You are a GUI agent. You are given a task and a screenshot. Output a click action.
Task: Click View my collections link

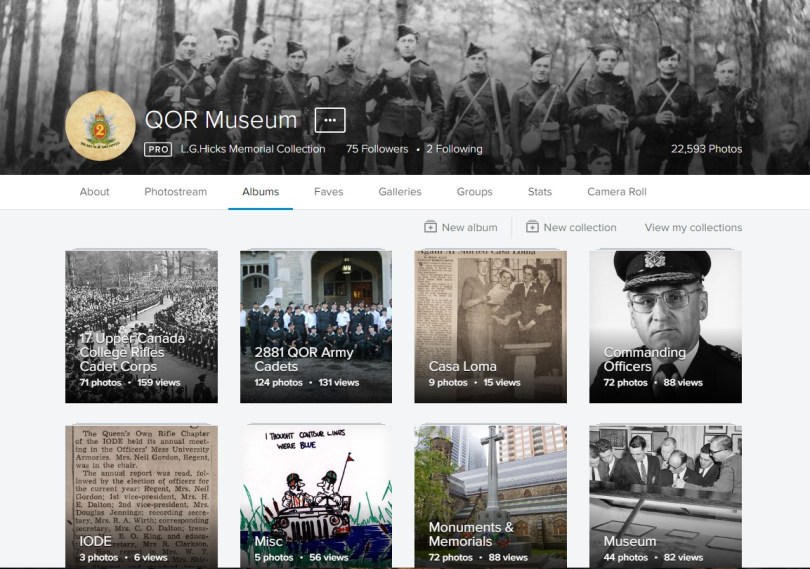693,227
